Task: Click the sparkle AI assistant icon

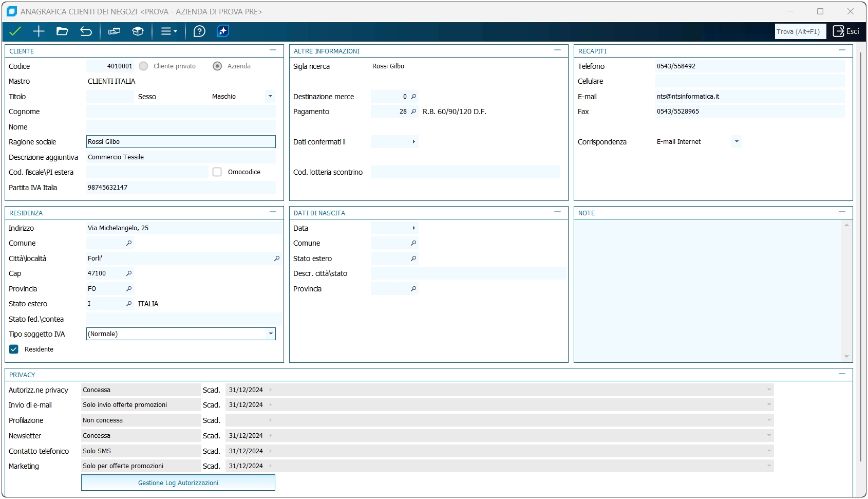Action: coord(223,31)
